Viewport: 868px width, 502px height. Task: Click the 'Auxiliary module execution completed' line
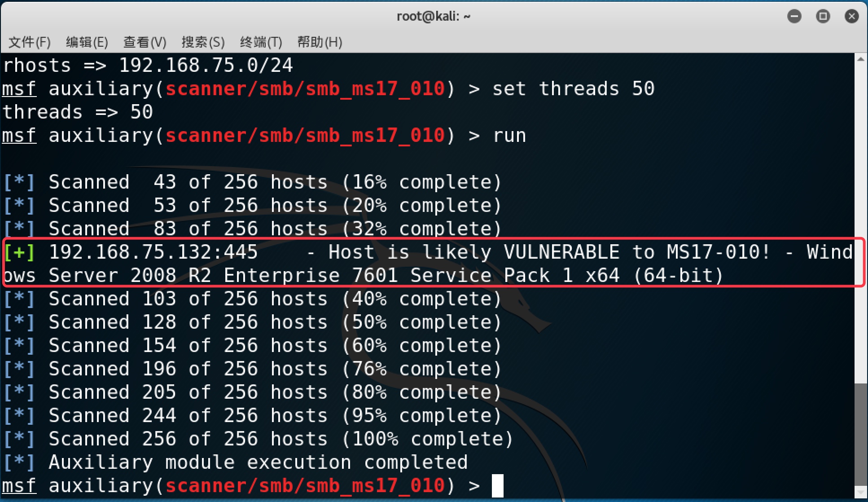click(258, 462)
